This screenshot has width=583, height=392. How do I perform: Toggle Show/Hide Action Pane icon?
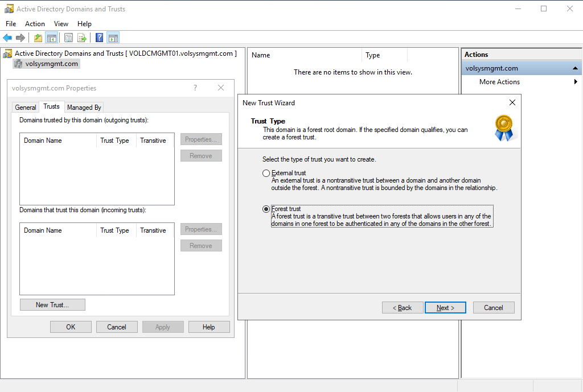click(113, 38)
